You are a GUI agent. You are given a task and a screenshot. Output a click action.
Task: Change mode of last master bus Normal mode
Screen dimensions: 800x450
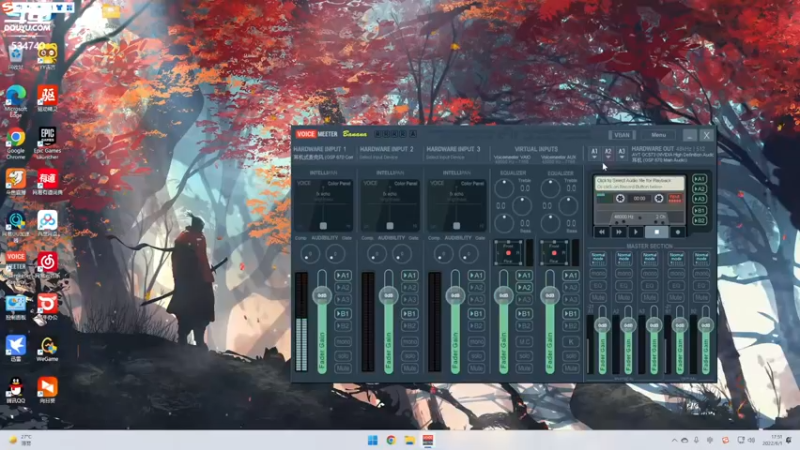702,258
